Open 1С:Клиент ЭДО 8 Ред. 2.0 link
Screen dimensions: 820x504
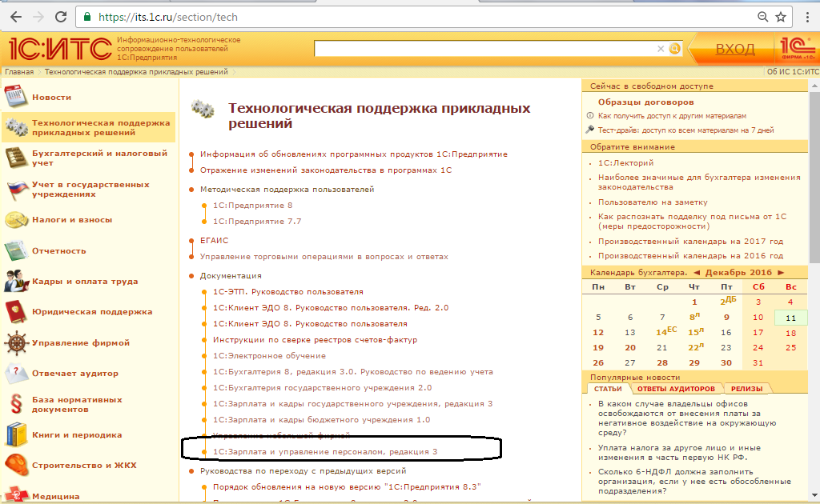(x=331, y=308)
